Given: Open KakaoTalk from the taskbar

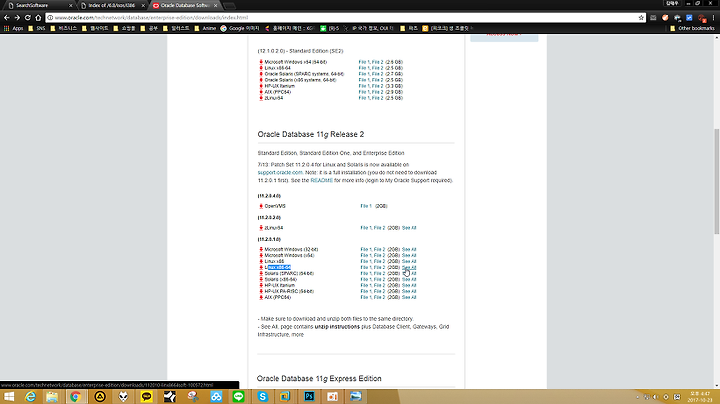Looking at the screenshot, I should coord(146,397).
